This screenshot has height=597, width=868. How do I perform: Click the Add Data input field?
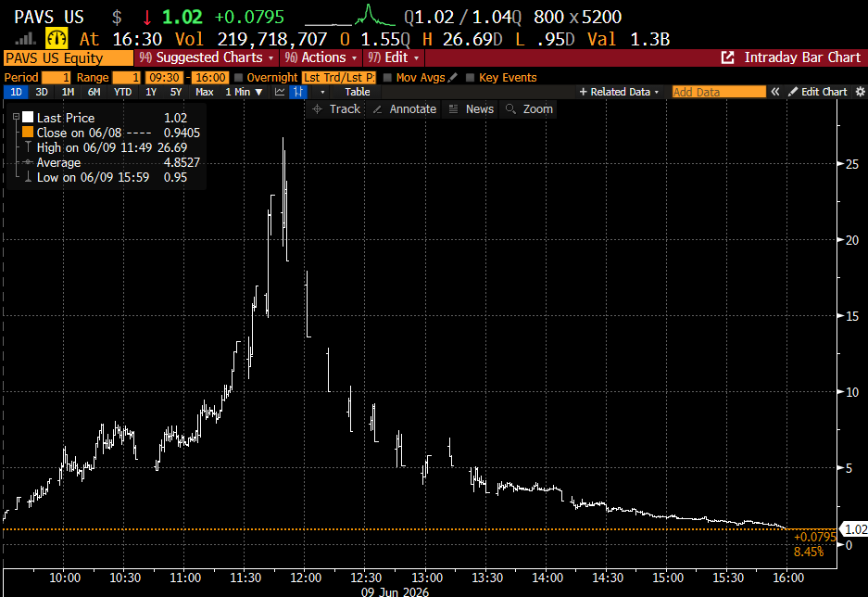(x=719, y=92)
